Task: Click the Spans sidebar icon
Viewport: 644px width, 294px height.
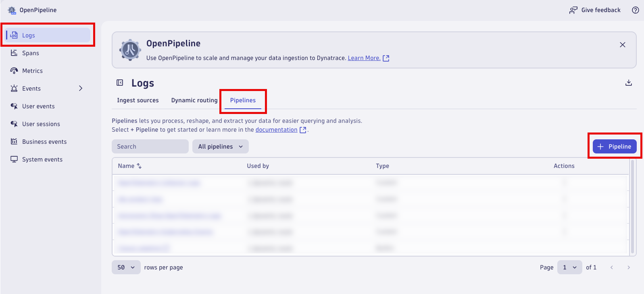Action: pyautogui.click(x=14, y=53)
